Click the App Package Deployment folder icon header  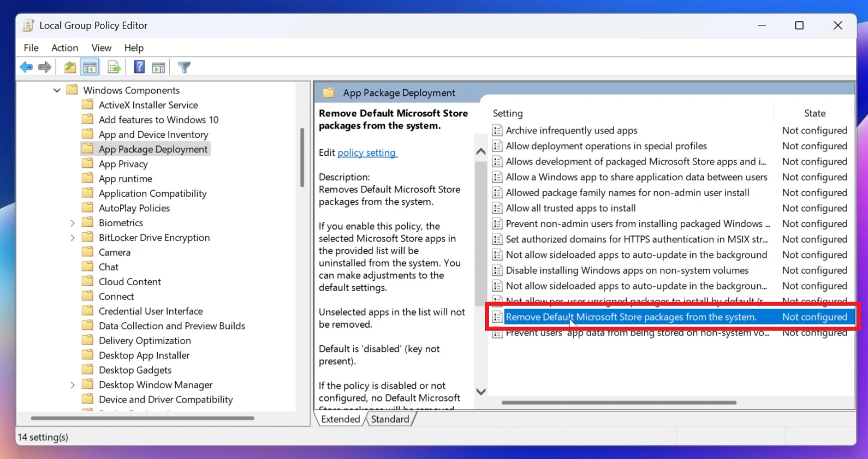coord(328,92)
